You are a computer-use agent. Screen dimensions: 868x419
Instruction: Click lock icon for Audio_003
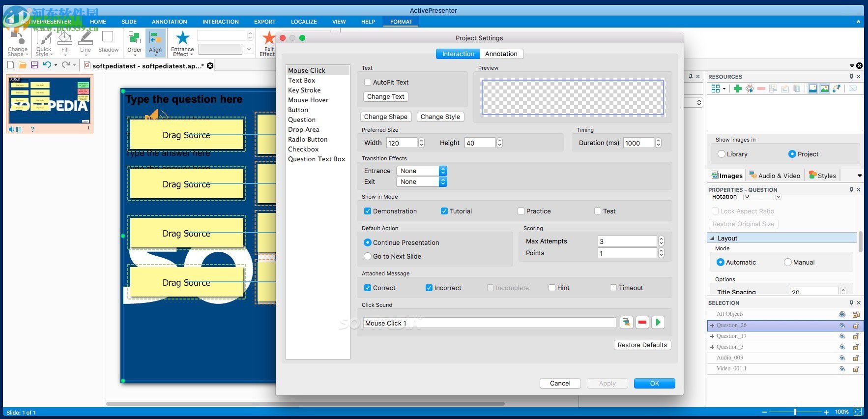(856, 358)
